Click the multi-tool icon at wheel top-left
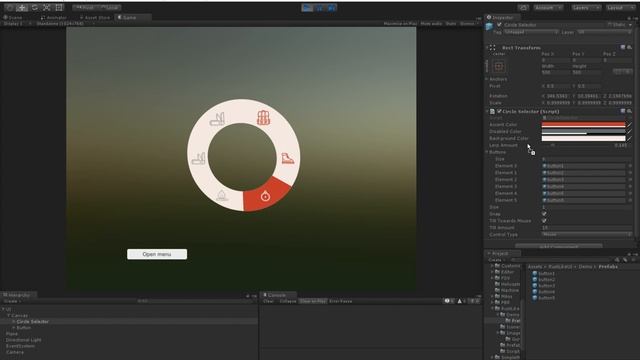This screenshot has width=640, height=360. pyautogui.click(x=217, y=119)
